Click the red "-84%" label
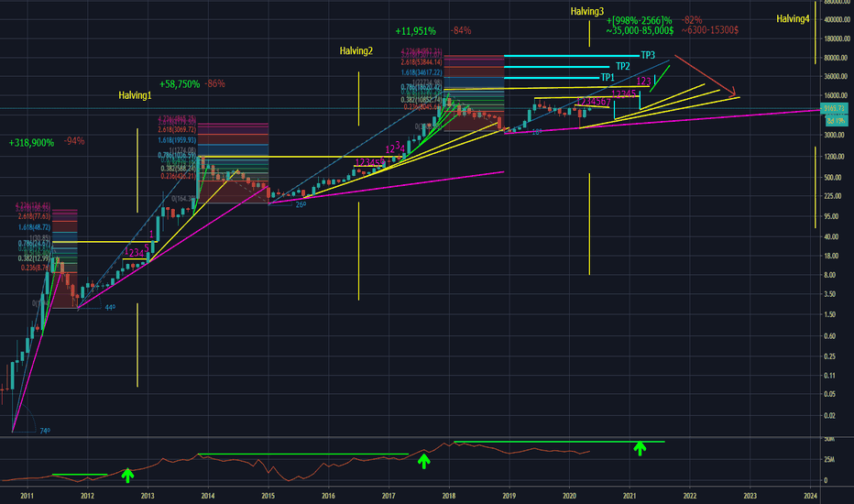The height and width of the screenshot is (504, 854). (461, 30)
